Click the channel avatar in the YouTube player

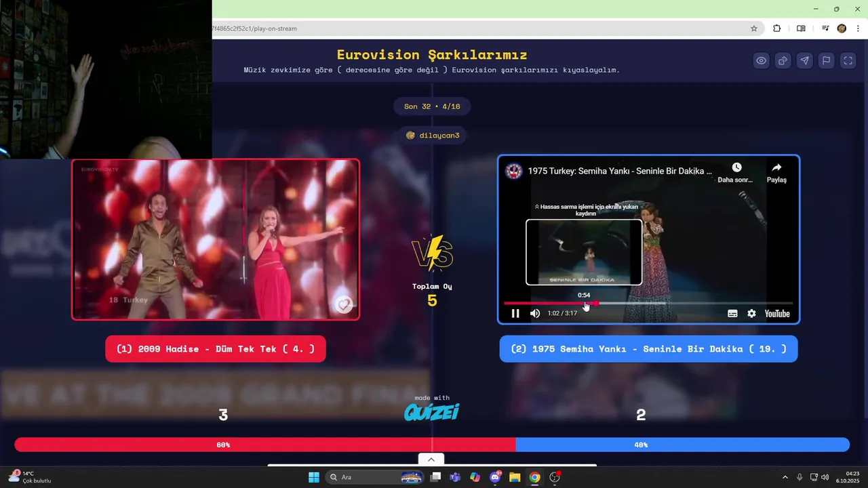[x=514, y=171]
